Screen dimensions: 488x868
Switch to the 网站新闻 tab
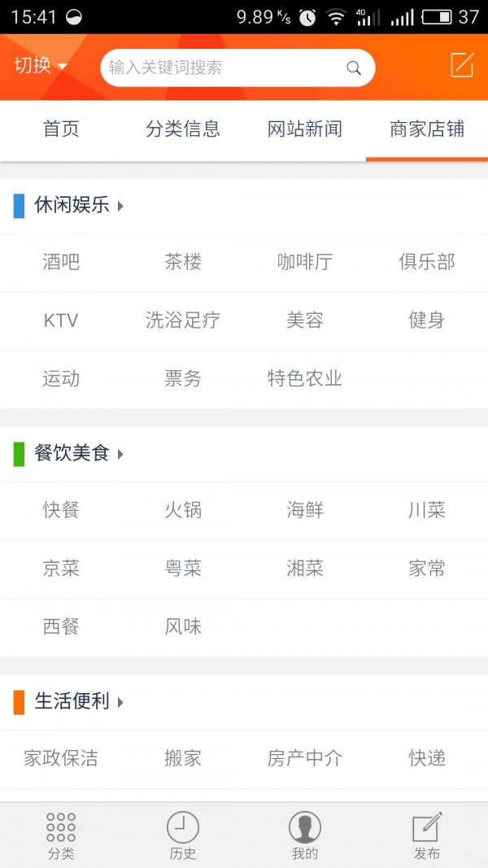(x=304, y=129)
